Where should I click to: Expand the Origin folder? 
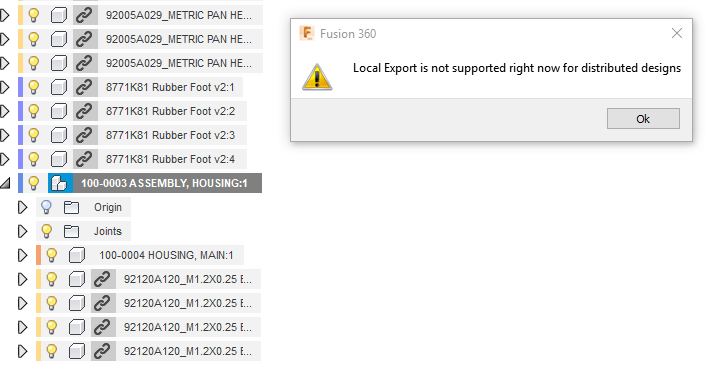pos(22,208)
